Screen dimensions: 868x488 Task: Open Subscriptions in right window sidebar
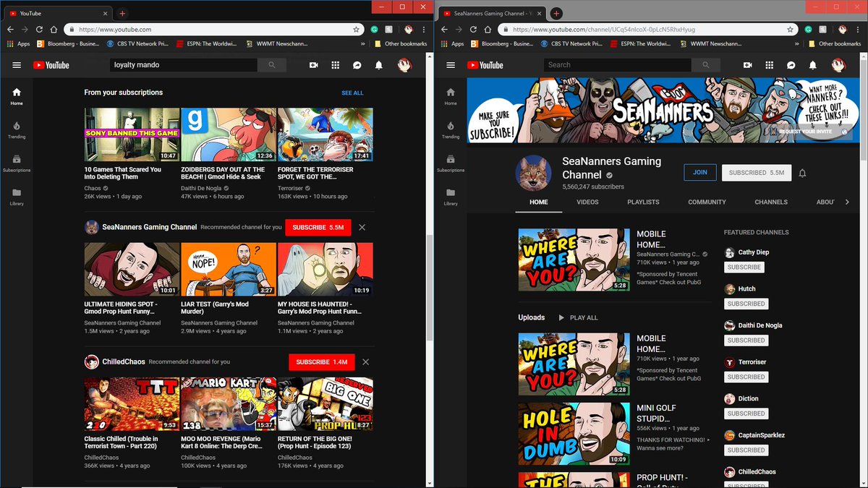pos(451,163)
